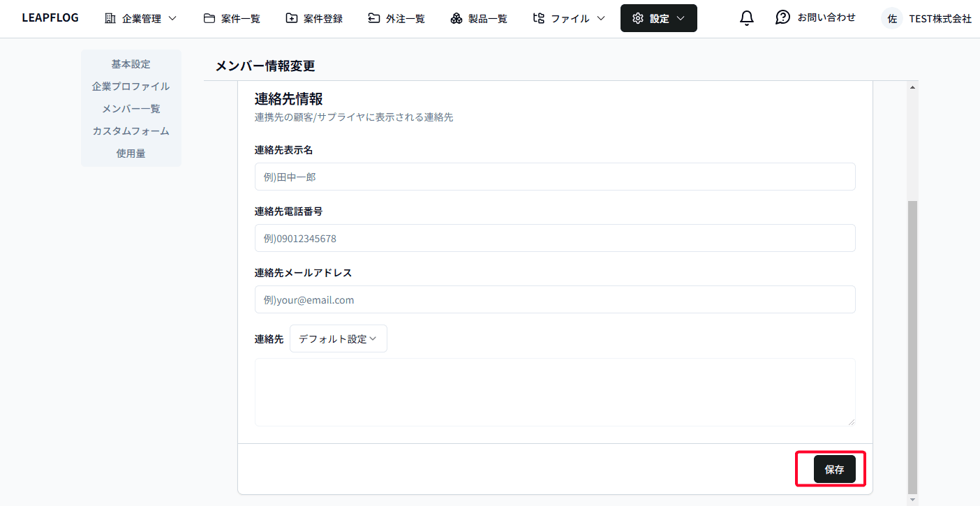The height and width of the screenshot is (506, 980).
Task: Click the 連絡先表示名 input field
Action: tap(554, 177)
